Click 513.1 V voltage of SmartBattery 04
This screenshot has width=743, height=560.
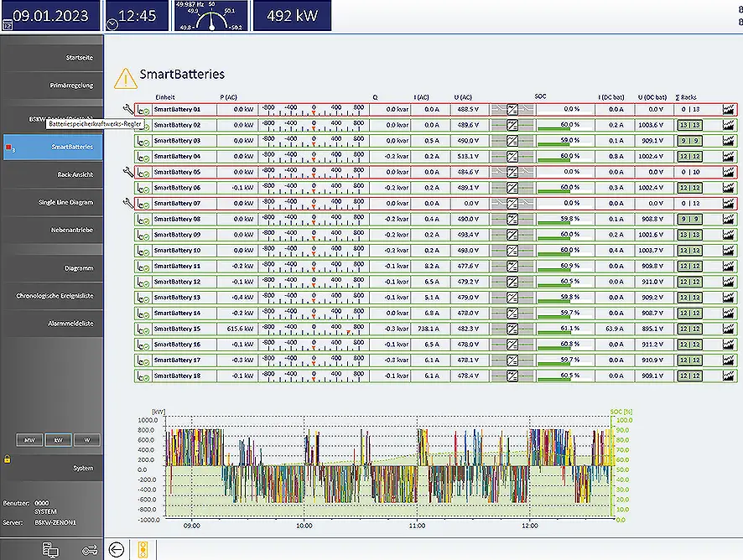(x=468, y=156)
